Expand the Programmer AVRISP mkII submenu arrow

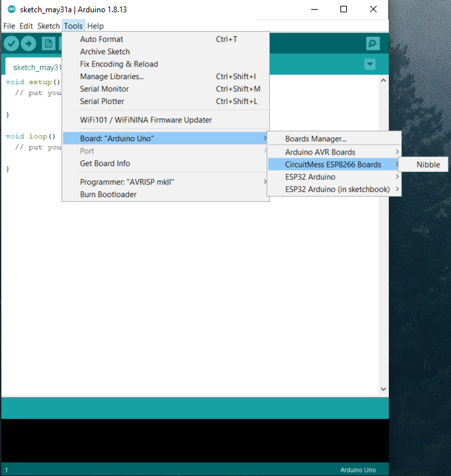[265, 182]
